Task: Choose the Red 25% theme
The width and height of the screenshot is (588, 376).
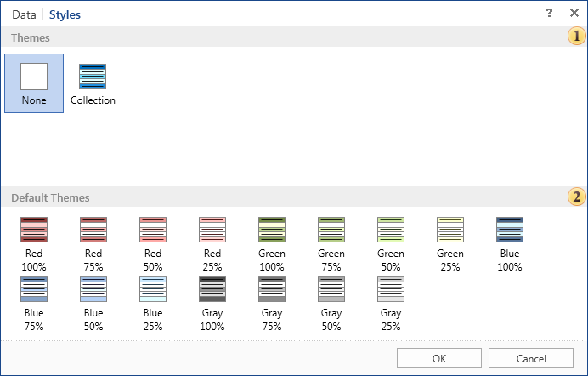Action: click(x=212, y=244)
